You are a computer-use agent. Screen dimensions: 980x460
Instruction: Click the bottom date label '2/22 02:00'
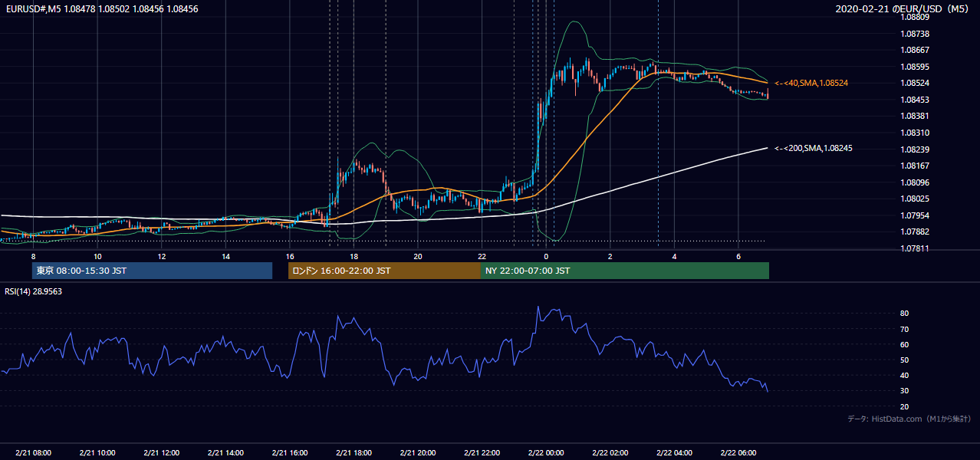coord(610,452)
